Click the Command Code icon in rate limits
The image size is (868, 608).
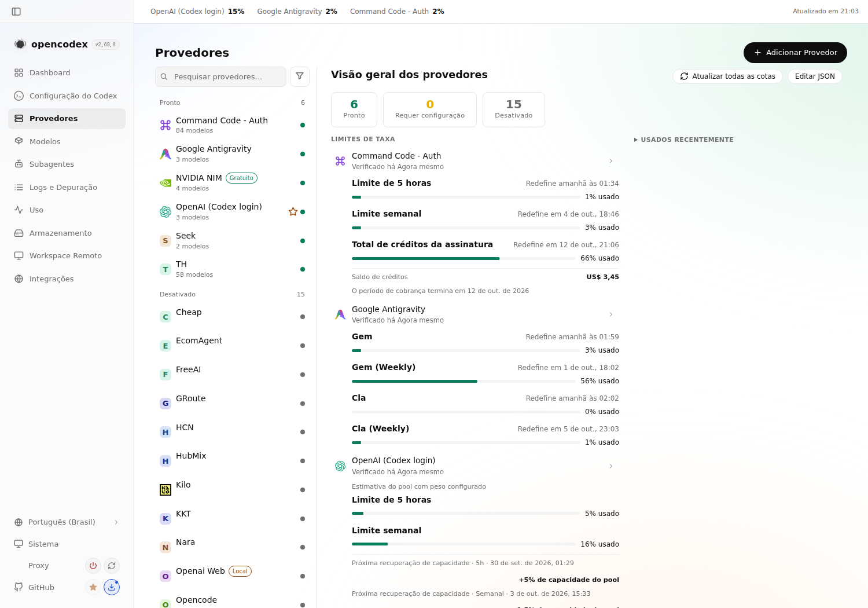[340, 161]
